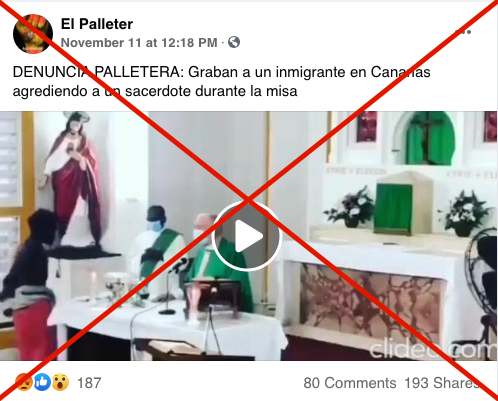Click the Jesus statue in video thumbnail
This screenshot has width=498, height=401.
click(x=72, y=179)
